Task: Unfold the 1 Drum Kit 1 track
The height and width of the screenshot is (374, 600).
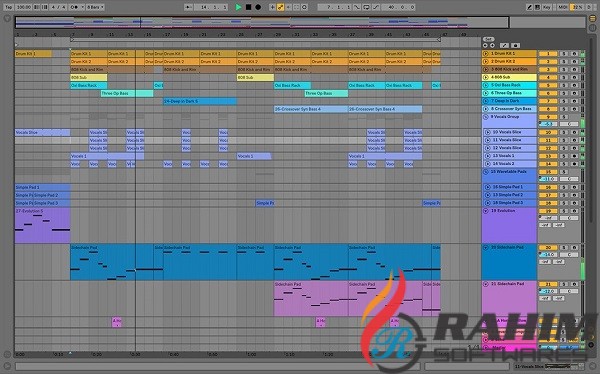Action: click(x=486, y=54)
